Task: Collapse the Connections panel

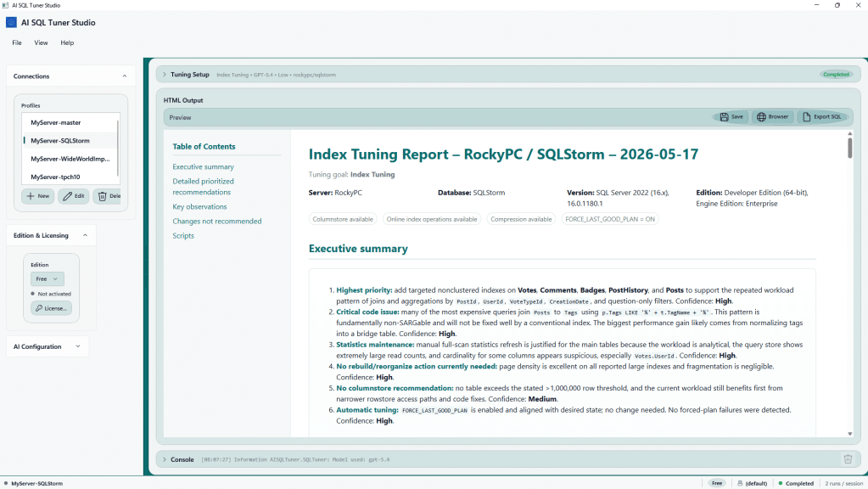Action: pos(125,76)
